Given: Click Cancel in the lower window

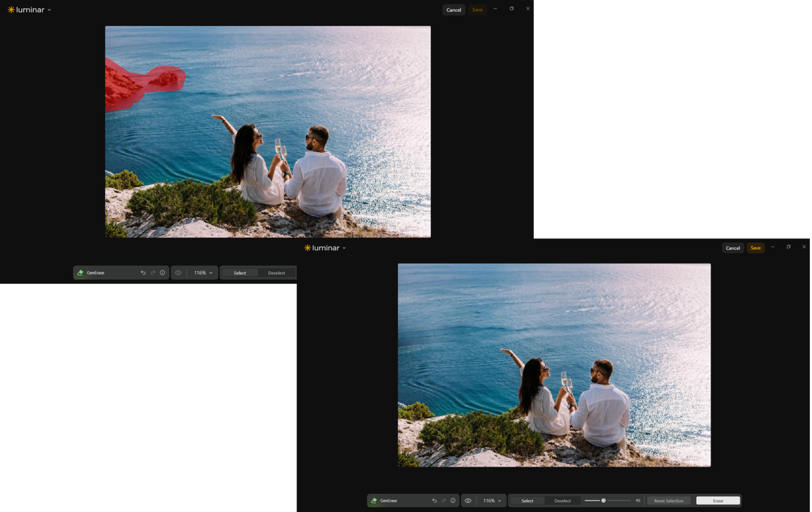Looking at the screenshot, I should pyautogui.click(x=733, y=248).
